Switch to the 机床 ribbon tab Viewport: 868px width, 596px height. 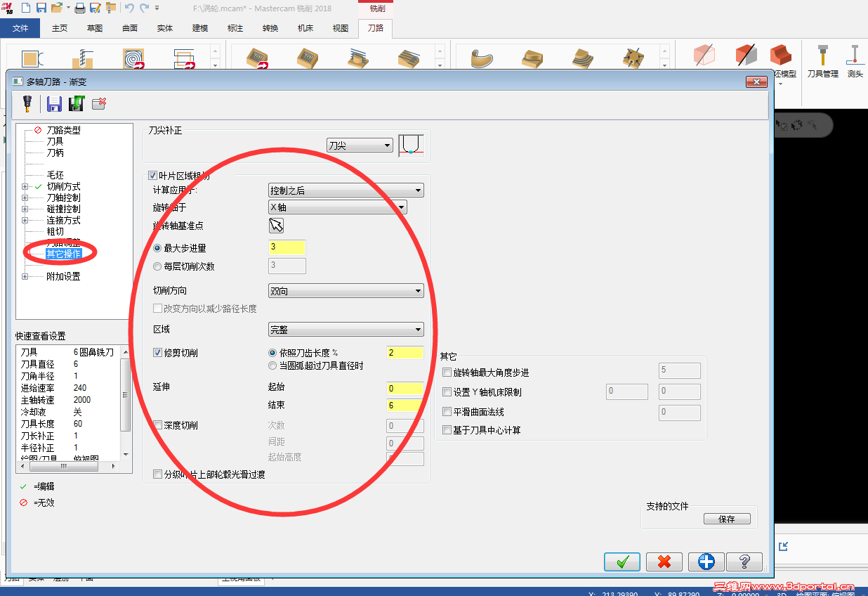pyautogui.click(x=305, y=28)
